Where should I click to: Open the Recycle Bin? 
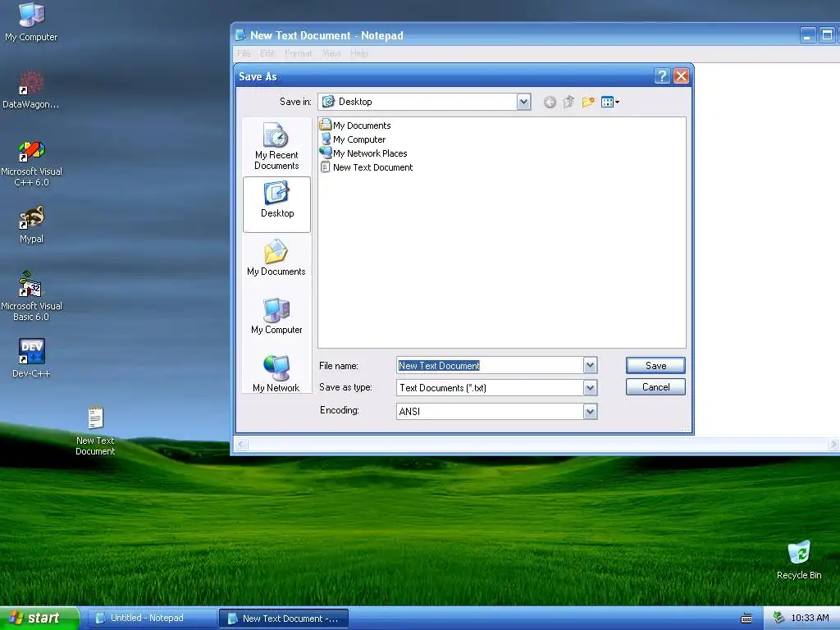coord(799,559)
